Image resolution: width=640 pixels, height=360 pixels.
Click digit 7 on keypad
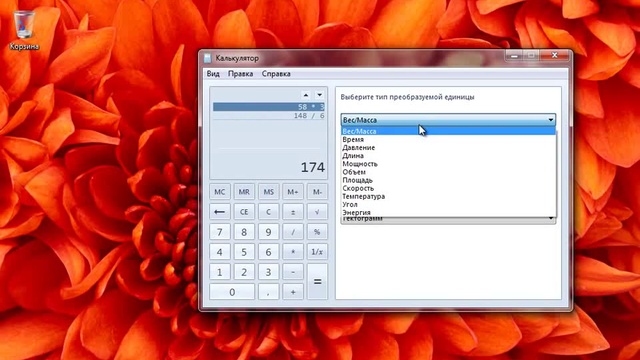tap(220, 232)
